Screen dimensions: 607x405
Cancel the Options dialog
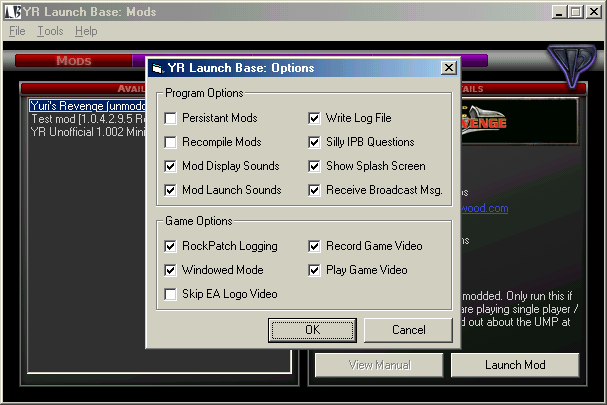tap(408, 329)
